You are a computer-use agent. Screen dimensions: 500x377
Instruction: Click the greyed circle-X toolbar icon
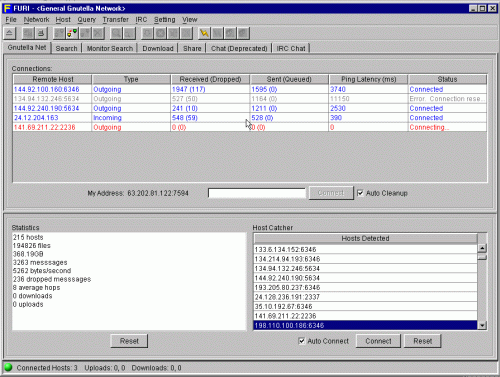160,33
